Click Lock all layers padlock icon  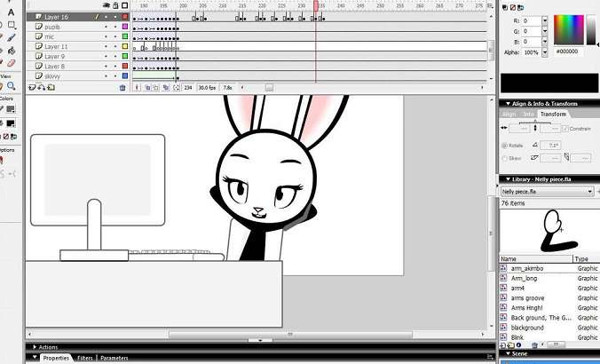click(115, 5)
